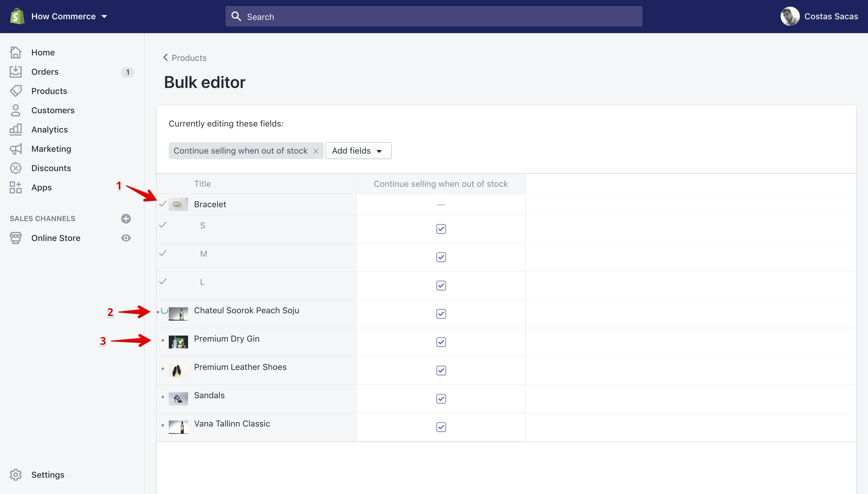Screen dimensions: 868x494
Task: Open the Discounts section
Action: click(51, 168)
